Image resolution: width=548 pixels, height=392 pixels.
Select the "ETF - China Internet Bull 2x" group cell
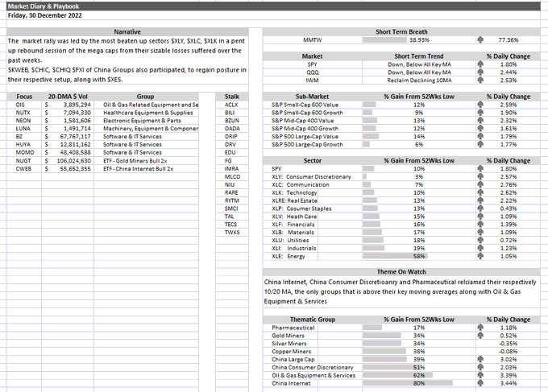146,168
